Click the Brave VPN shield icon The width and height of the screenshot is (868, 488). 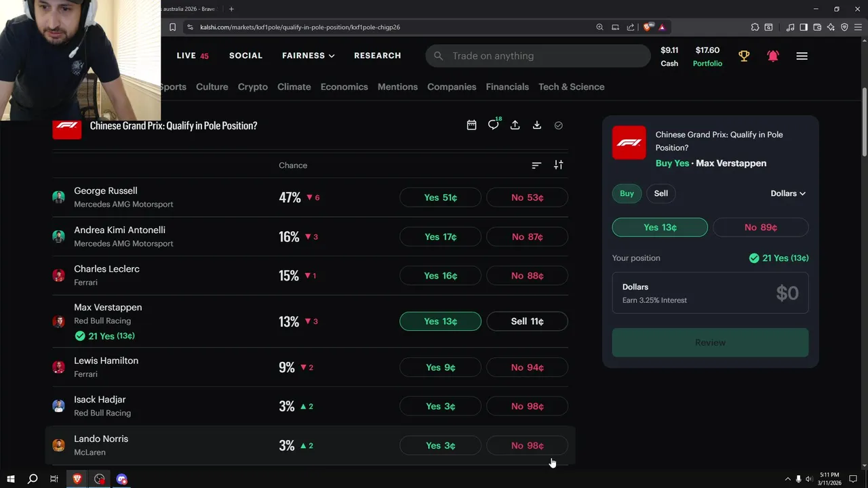844,27
